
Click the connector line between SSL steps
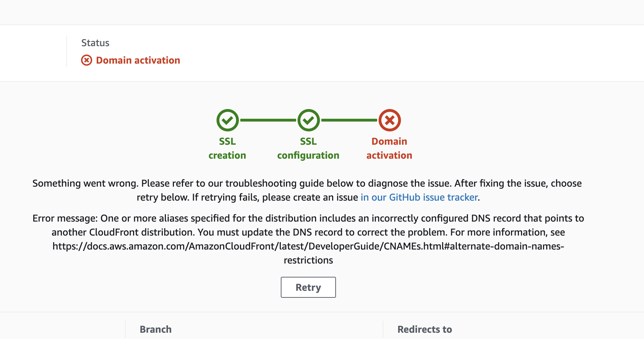pyautogui.click(x=268, y=120)
